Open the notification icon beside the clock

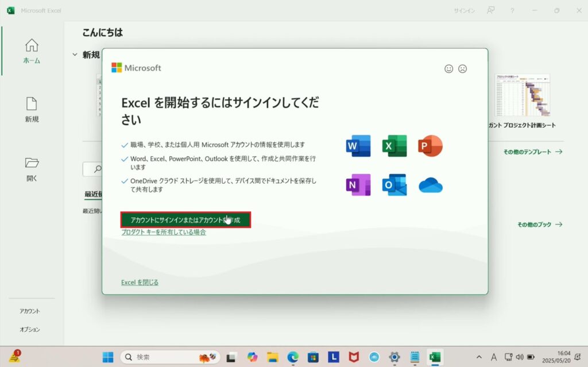pyautogui.click(x=578, y=357)
